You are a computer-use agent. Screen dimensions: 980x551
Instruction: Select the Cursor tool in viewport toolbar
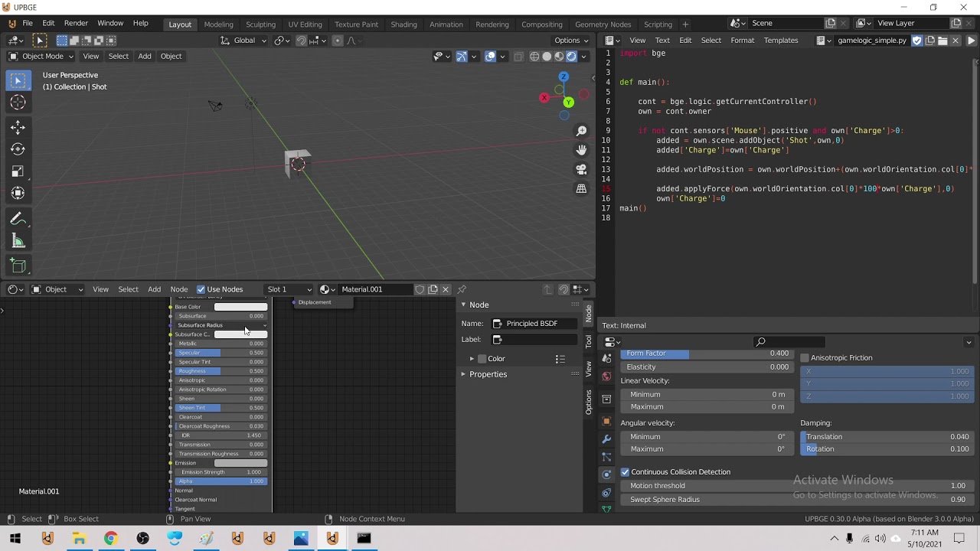[18, 103]
